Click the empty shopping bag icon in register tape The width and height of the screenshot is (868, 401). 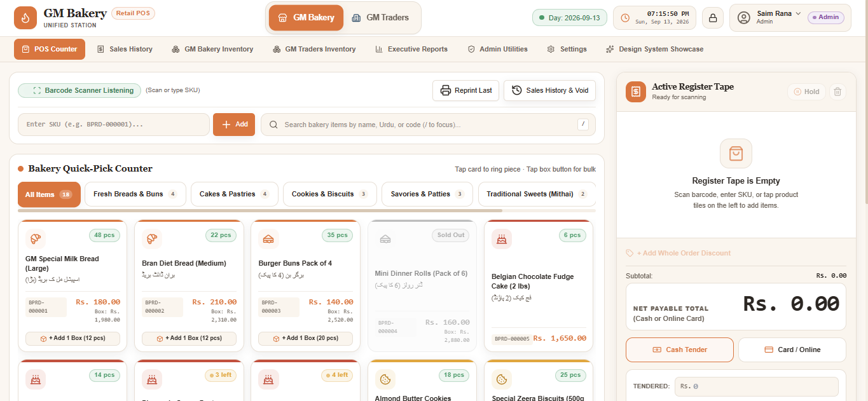tap(736, 153)
